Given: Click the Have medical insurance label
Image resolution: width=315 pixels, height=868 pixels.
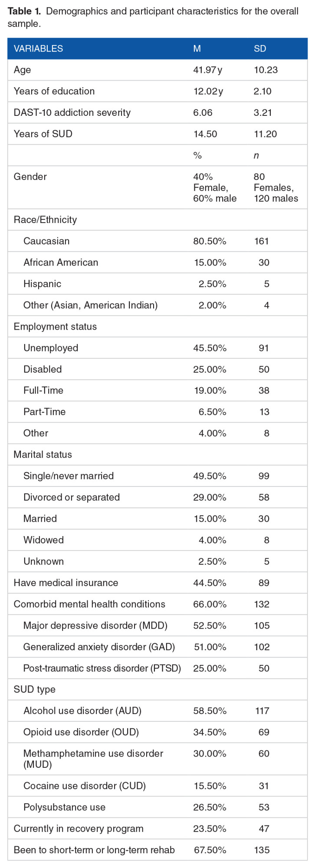Looking at the screenshot, I should 66,583.
